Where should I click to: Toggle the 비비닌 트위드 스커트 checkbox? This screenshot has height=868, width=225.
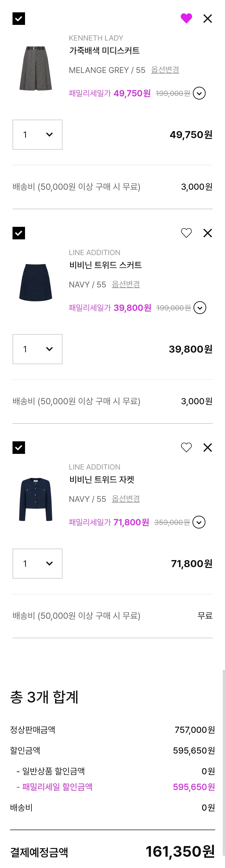click(x=19, y=233)
